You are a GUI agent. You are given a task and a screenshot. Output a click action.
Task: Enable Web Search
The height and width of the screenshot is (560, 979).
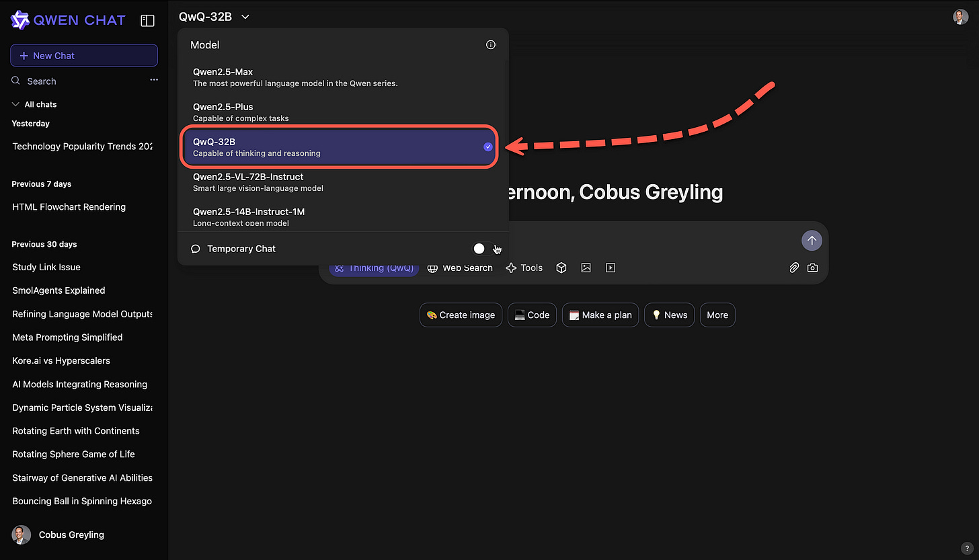click(x=461, y=268)
